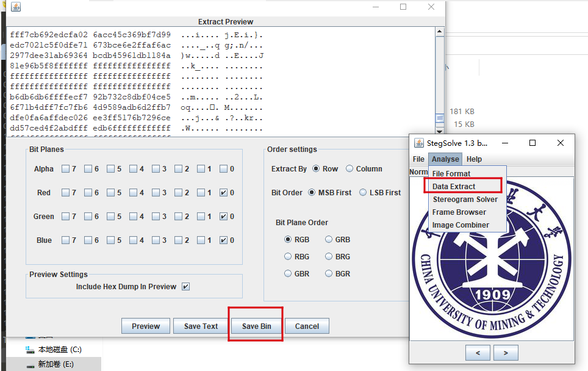Check Blue bit plane 5
This screenshot has width=588, height=371.
[x=110, y=240]
